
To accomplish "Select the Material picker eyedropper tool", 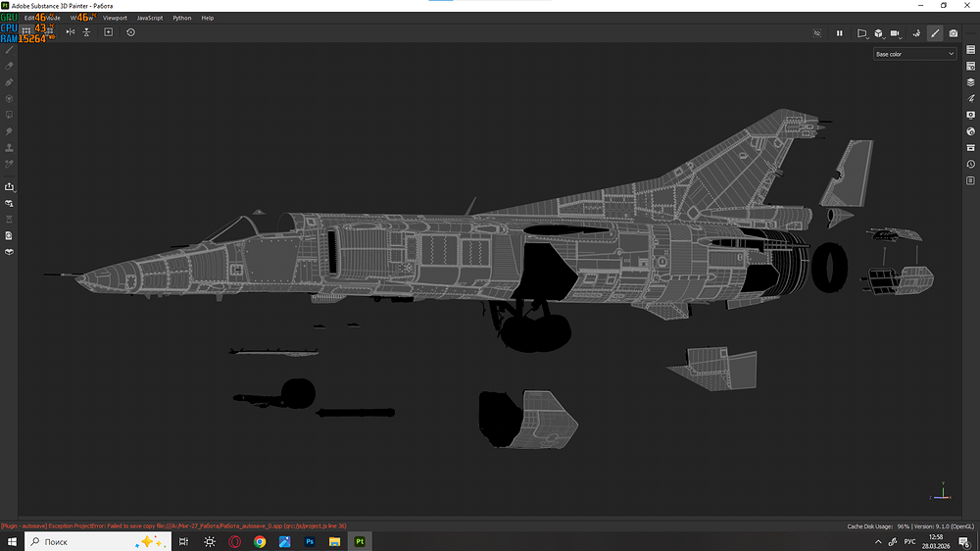I will (x=9, y=165).
